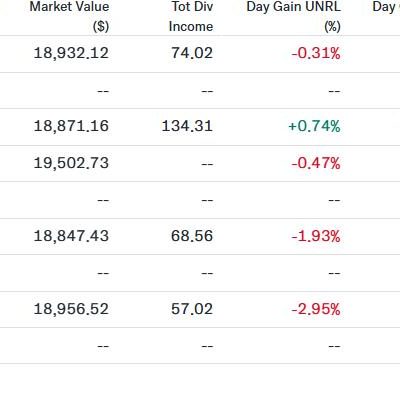This screenshot has height=395, width=400.
Task: Click dividend income 68.56 value
Action: tap(192, 236)
